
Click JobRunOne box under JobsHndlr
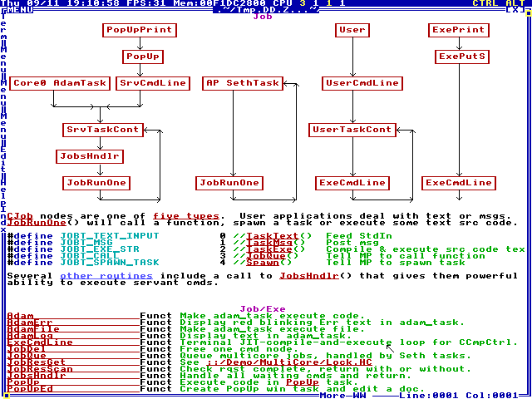point(96,183)
